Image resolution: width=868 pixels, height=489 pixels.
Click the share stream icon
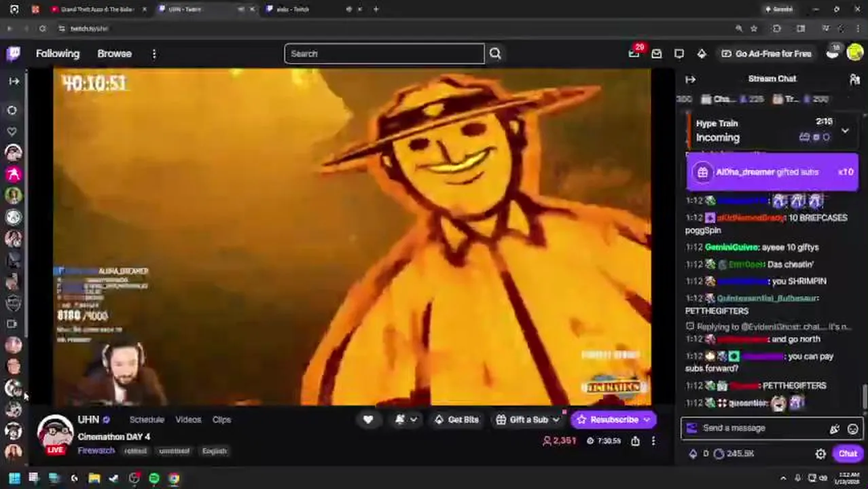(x=635, y=441)
